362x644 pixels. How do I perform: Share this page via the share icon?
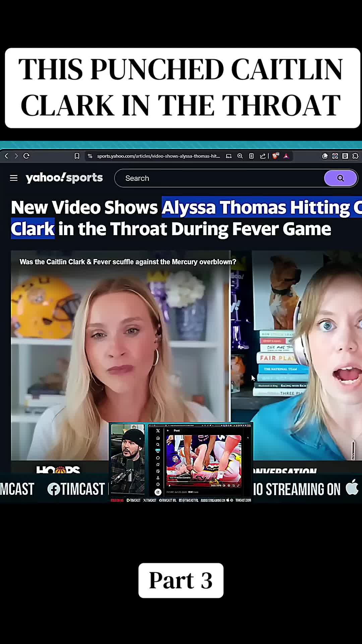(x=263, y=156)
